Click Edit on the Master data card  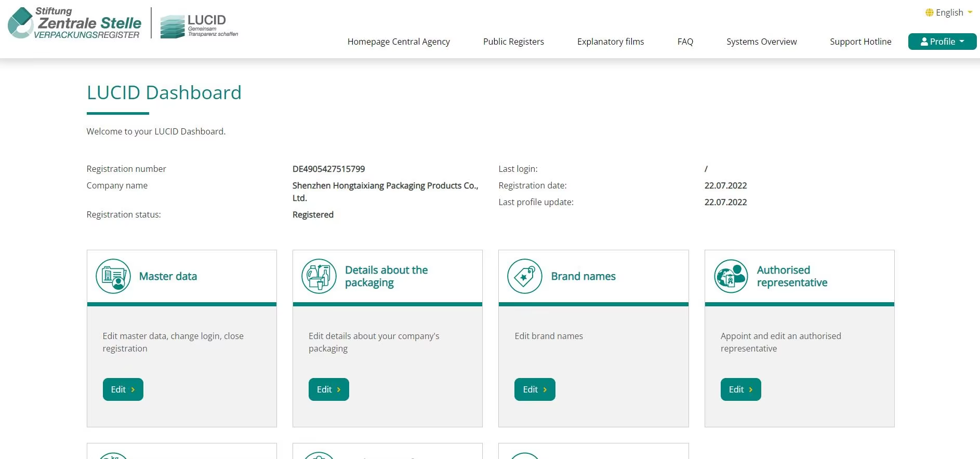pos(123,389)
